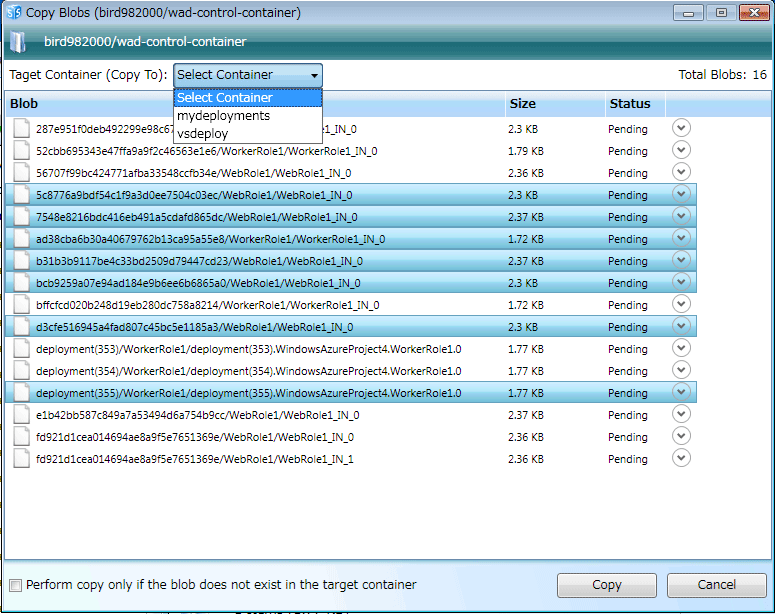Screen dimensions: 775x614
Task: Click the Copy Blobs window title icon
Action: point(14,12)
